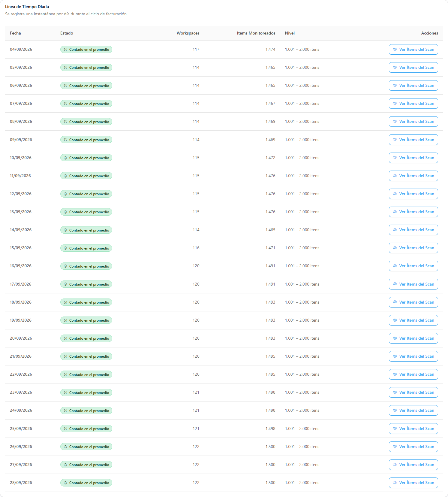Click the status badge for 17/09/2026
448x497 pixels.
86,284
